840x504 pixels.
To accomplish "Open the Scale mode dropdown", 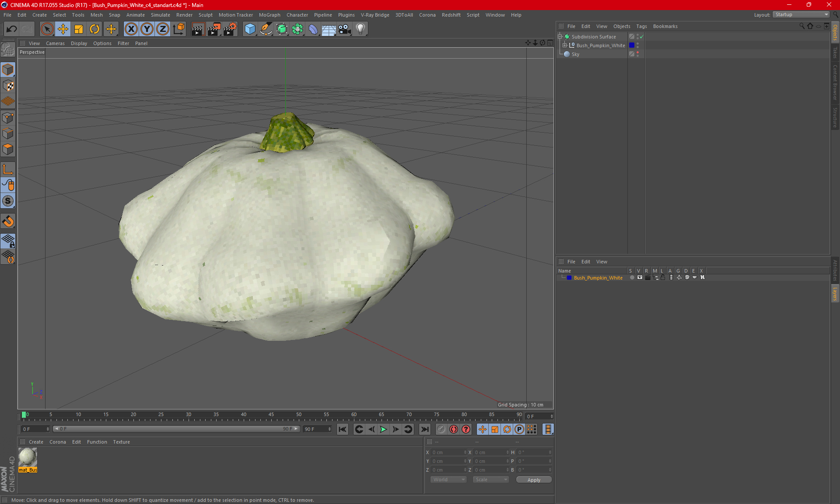I will [x=491, y=479].
